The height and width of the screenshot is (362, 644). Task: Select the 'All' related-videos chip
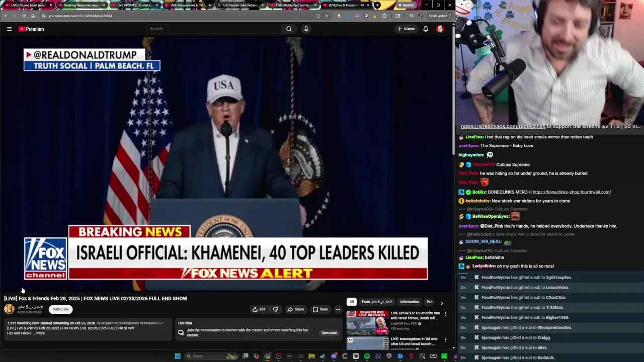[x=352, y=302]
